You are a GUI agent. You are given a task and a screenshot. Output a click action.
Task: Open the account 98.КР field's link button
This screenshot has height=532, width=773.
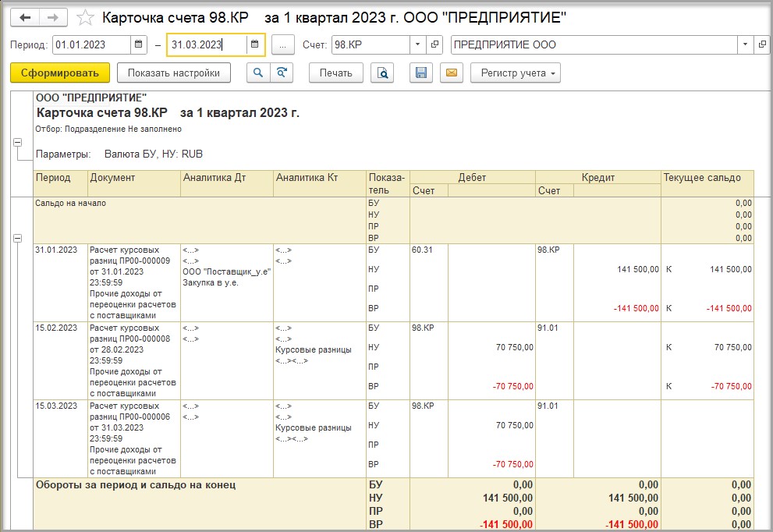click(x=435, y=44)
